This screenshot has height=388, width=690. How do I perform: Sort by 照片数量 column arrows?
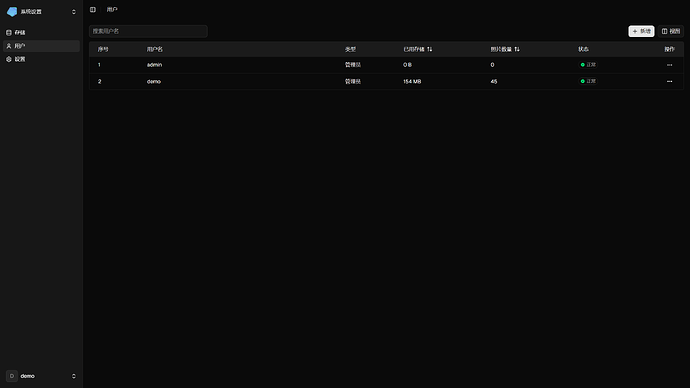point(517,49)
